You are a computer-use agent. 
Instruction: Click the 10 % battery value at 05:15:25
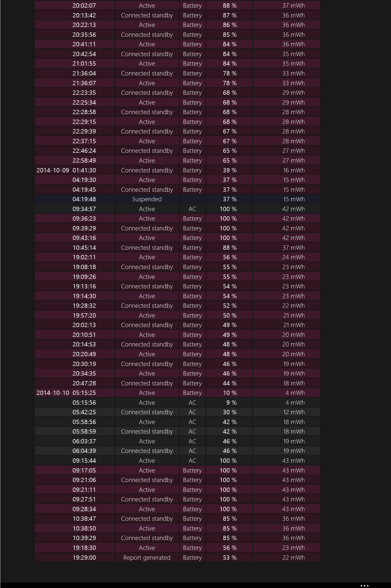(230, 393)
